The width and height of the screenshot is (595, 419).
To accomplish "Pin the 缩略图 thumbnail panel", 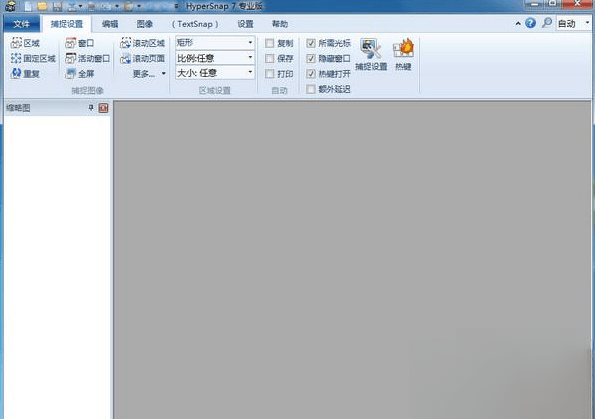I will (x=91, y=108).
